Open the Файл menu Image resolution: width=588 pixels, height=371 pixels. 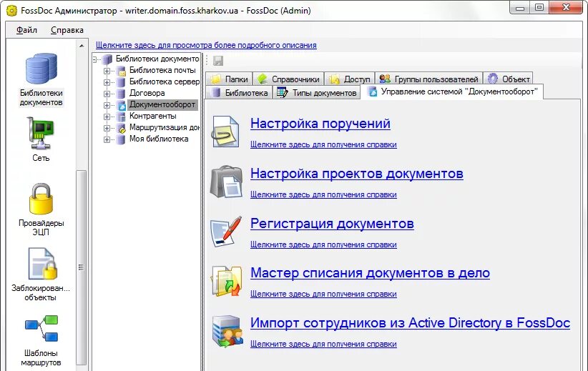[26, 30]
